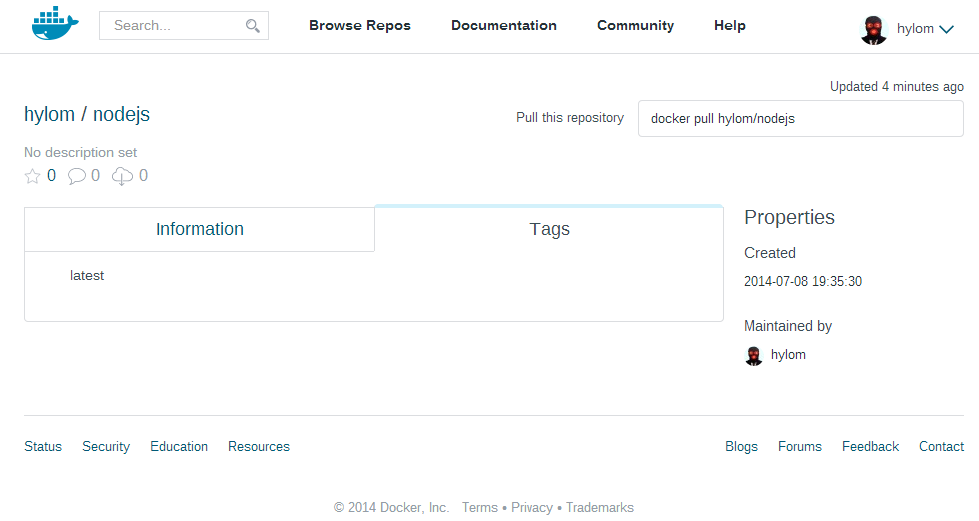Screen dimensions: 979x521
Task: Click the cloud download count icon
Action: point(122,176)
